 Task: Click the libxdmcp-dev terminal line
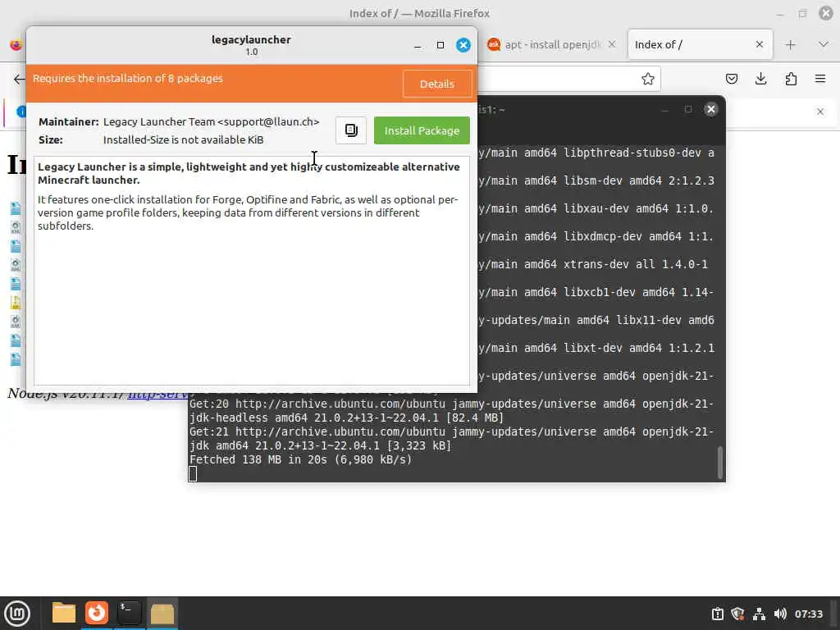click(596, 236)
